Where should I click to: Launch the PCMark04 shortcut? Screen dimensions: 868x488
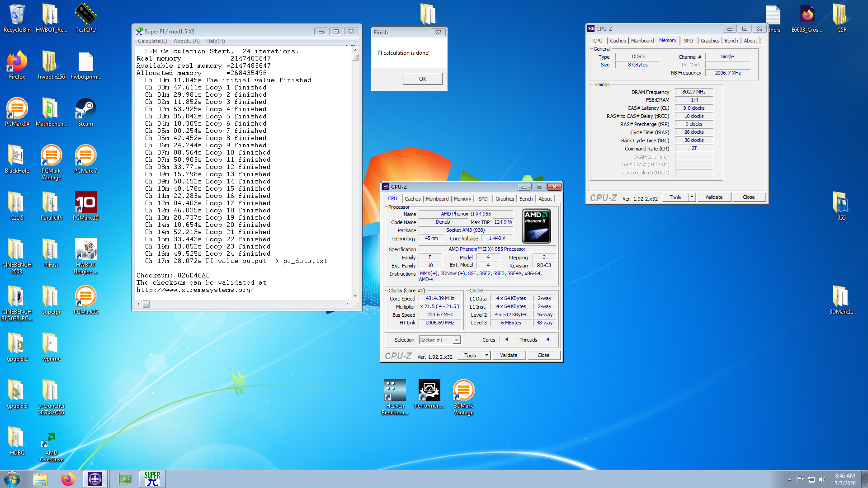point(17,112)
